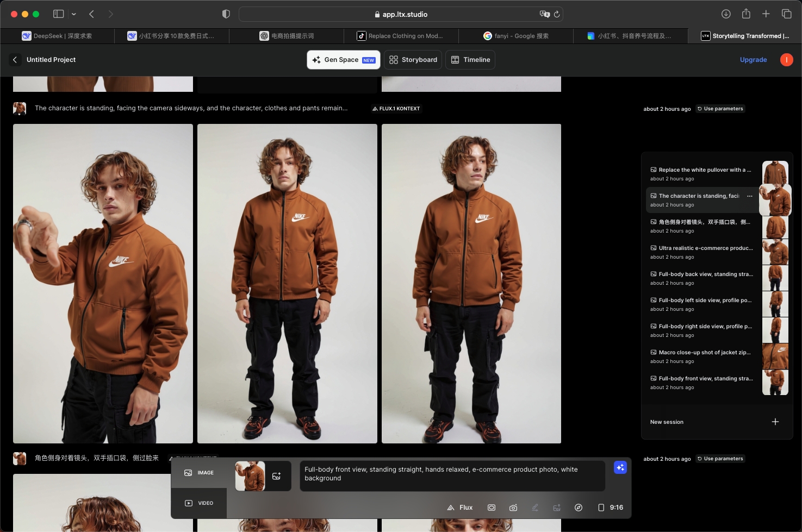Reload the page with refresh icon
Image resolution: width=802 pixels, height=532 pixels.
click(x=557, y=14)
